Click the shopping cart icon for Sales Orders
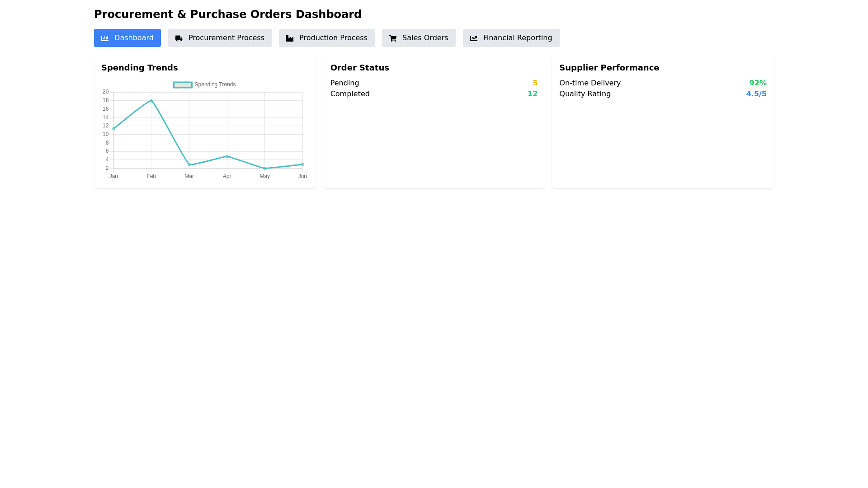This screenshot has width=868, height=488. (393, 38)
